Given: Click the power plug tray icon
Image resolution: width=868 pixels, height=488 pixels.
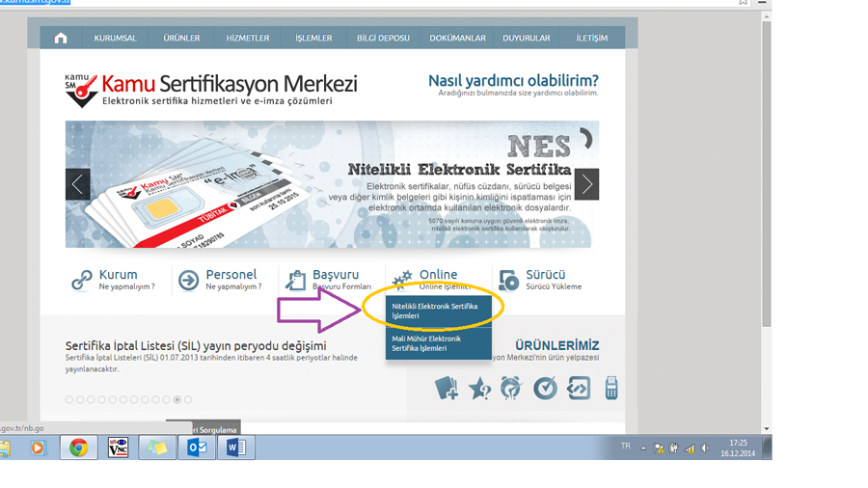Looking at the screenshot, I should tap(674, 448).
